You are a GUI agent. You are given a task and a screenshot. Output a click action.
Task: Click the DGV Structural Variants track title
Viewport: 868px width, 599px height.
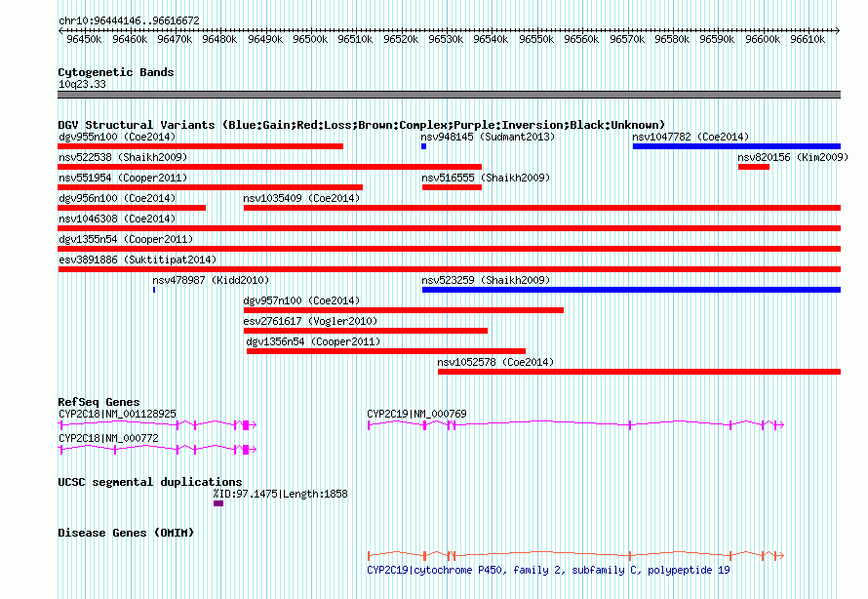362,125
